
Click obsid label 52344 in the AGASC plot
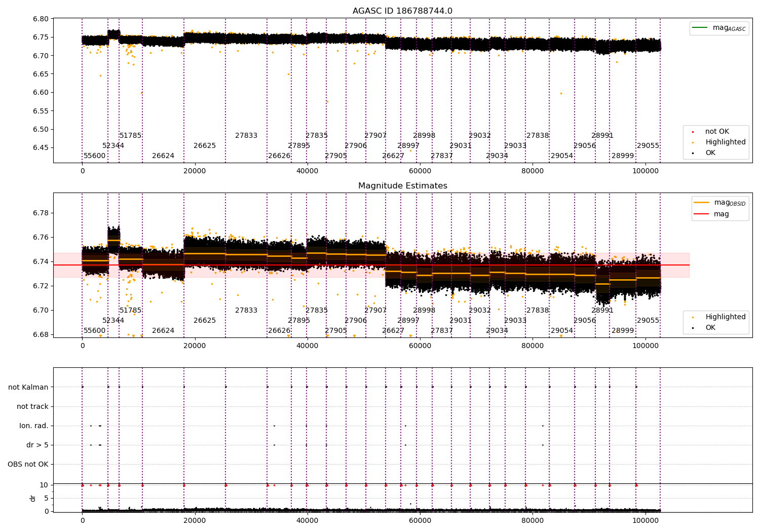click(x=113, y=145)
